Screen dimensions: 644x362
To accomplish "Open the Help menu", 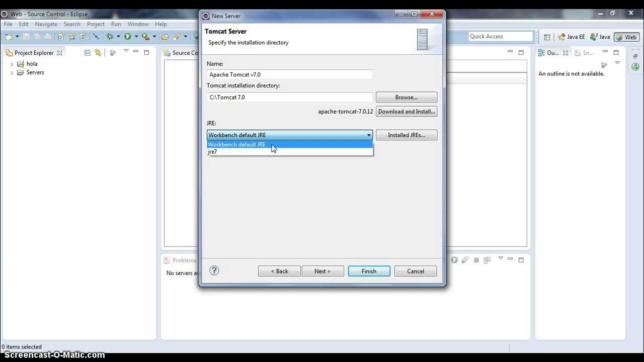I will coord(161,24).
